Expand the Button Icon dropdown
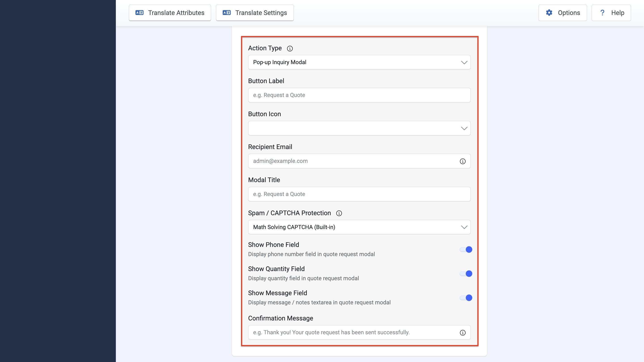644x362 pixels. [359, 128]
